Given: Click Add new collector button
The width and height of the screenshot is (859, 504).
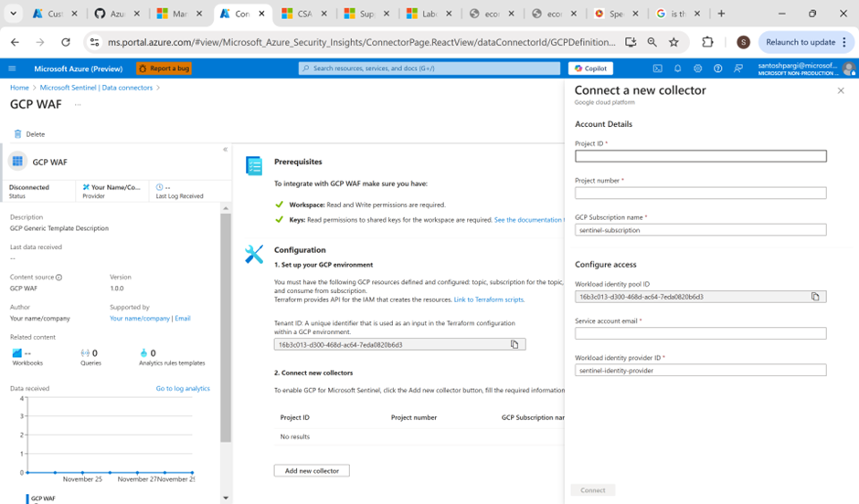Looking at the screenshot, I should [x=312, y=470].
